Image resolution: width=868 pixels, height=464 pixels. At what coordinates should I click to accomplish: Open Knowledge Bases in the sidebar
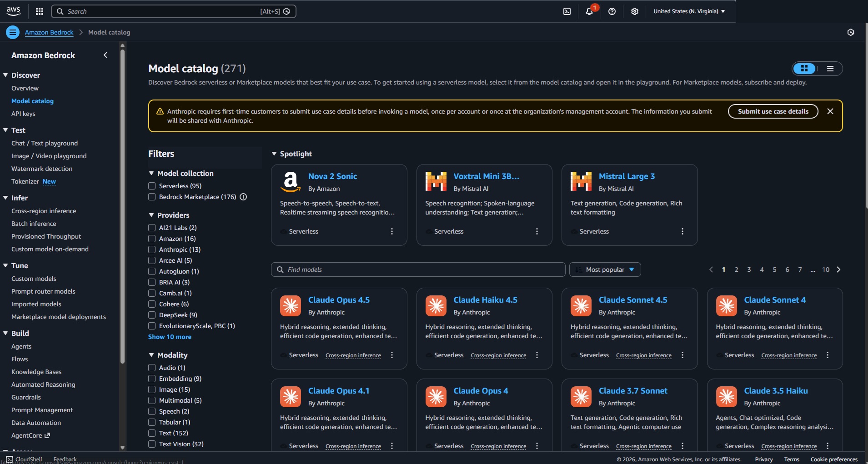coord(36,372)
